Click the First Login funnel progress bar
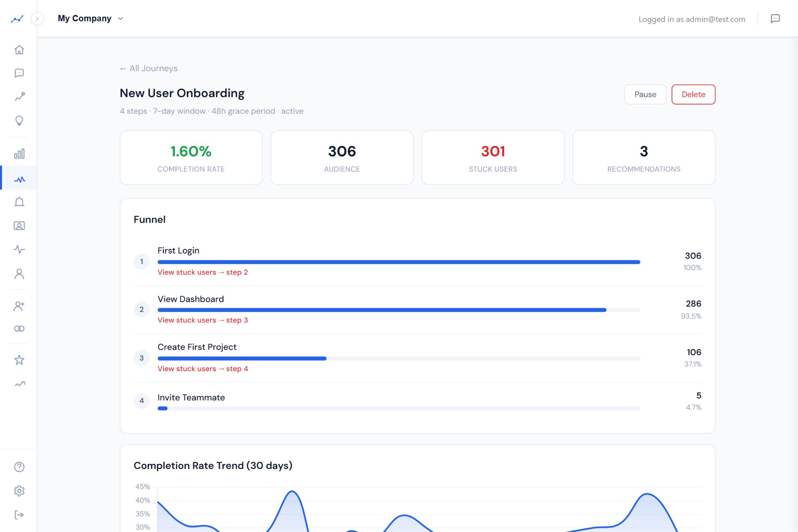Image resolution: width=798 pixels, height=532 pixels. [399, 262]
